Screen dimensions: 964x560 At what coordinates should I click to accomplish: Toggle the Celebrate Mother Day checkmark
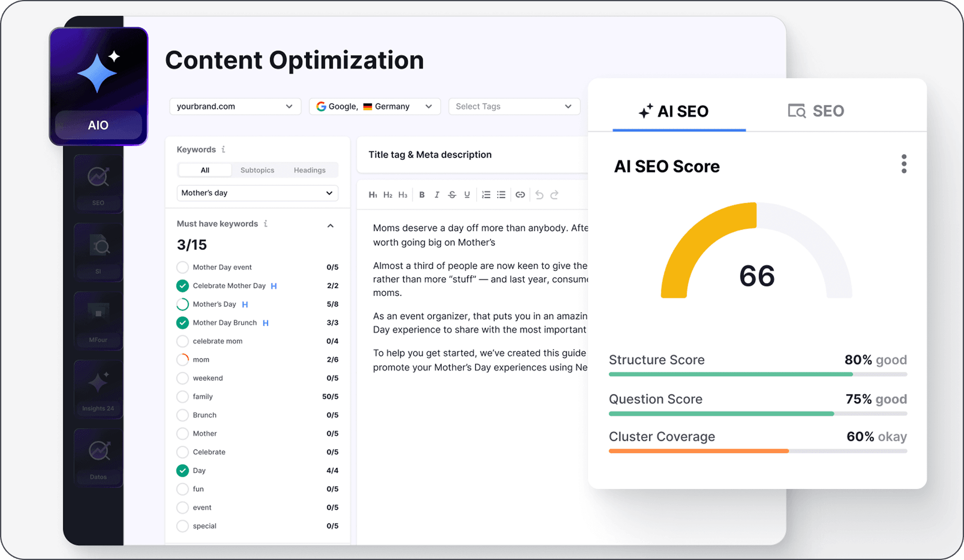(183, 286)
